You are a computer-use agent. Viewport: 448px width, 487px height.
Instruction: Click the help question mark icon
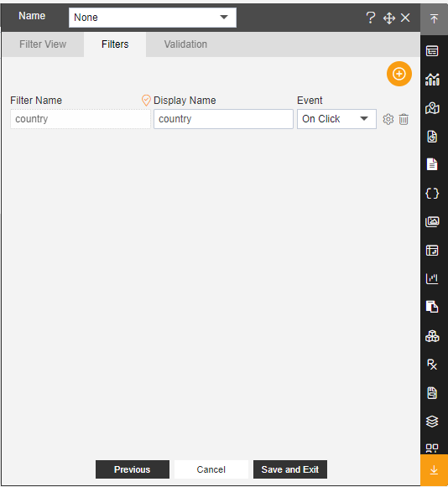[x=370, y=18]
